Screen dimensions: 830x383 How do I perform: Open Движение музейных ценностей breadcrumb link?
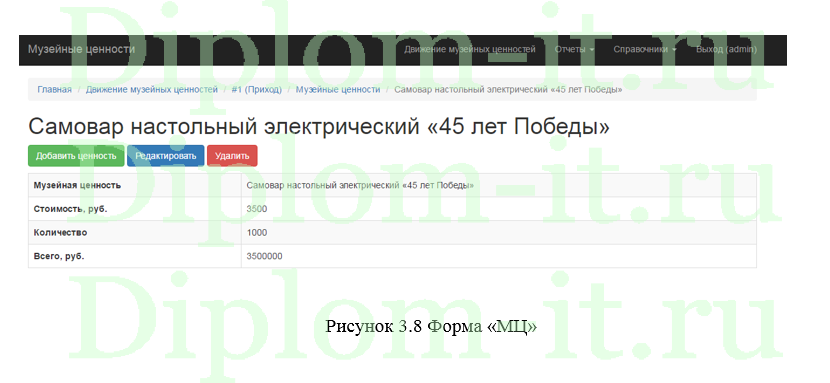click(x=152, y=90)
